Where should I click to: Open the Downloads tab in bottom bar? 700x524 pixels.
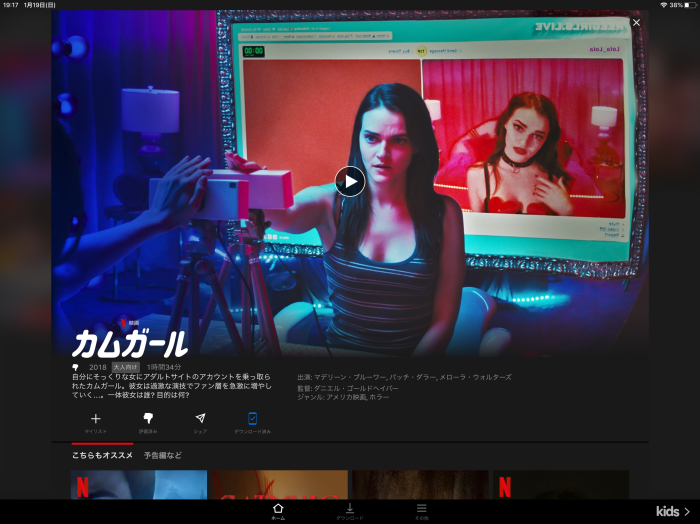[x=350, y=512]
